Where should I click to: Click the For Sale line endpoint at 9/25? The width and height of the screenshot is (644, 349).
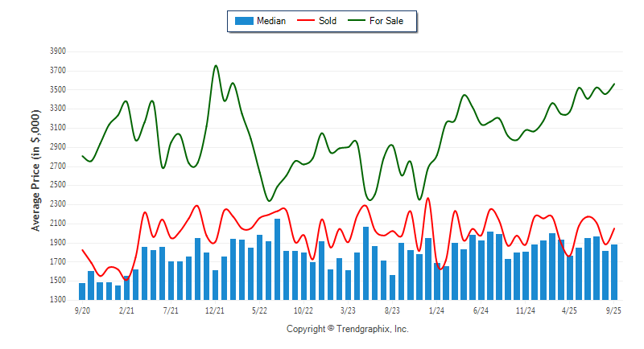coord(614,84)
